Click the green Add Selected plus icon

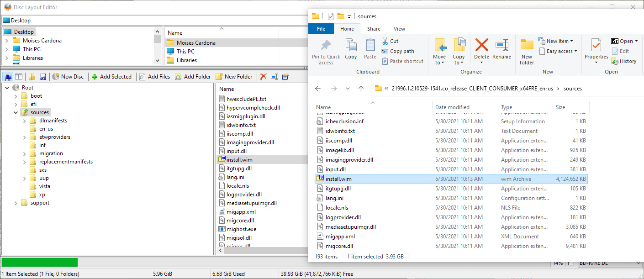coord(95,77)
